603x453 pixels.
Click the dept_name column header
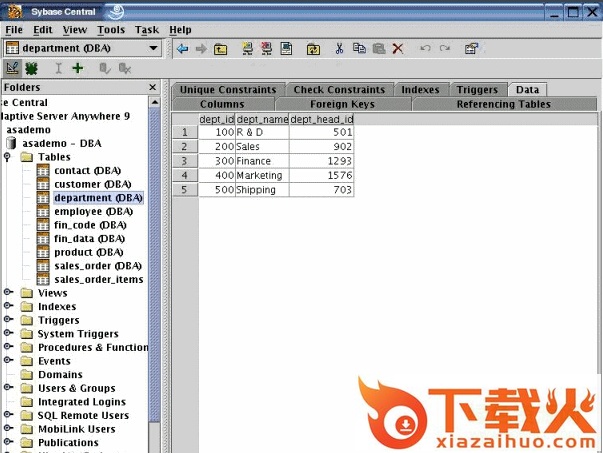(262, 119)
